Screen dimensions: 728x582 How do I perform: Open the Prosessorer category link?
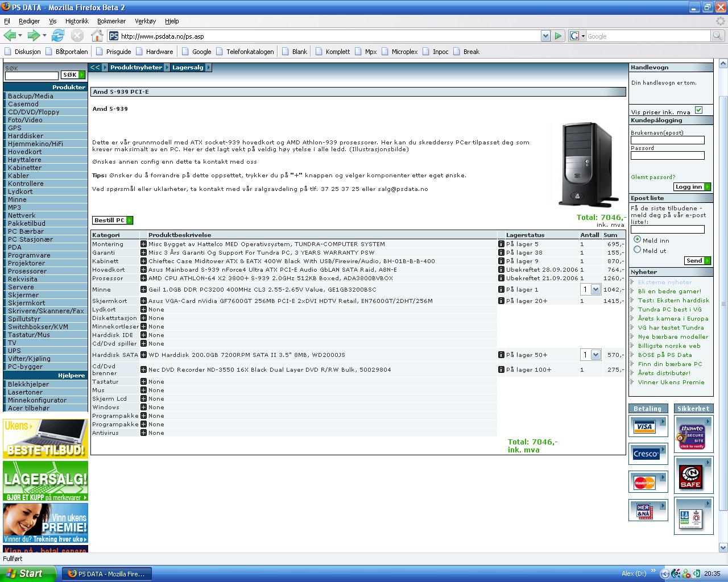point(27,271)
